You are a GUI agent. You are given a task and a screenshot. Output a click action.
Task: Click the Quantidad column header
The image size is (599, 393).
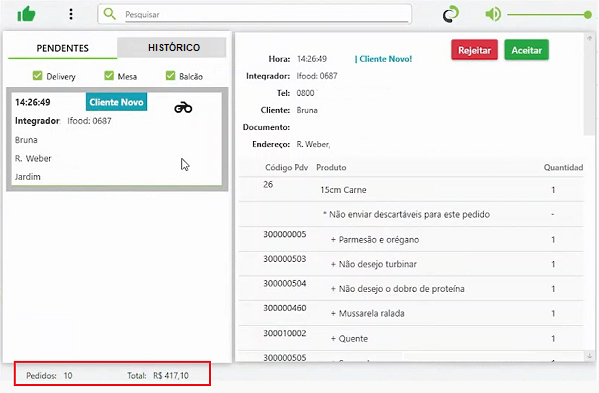click(563, 167)
